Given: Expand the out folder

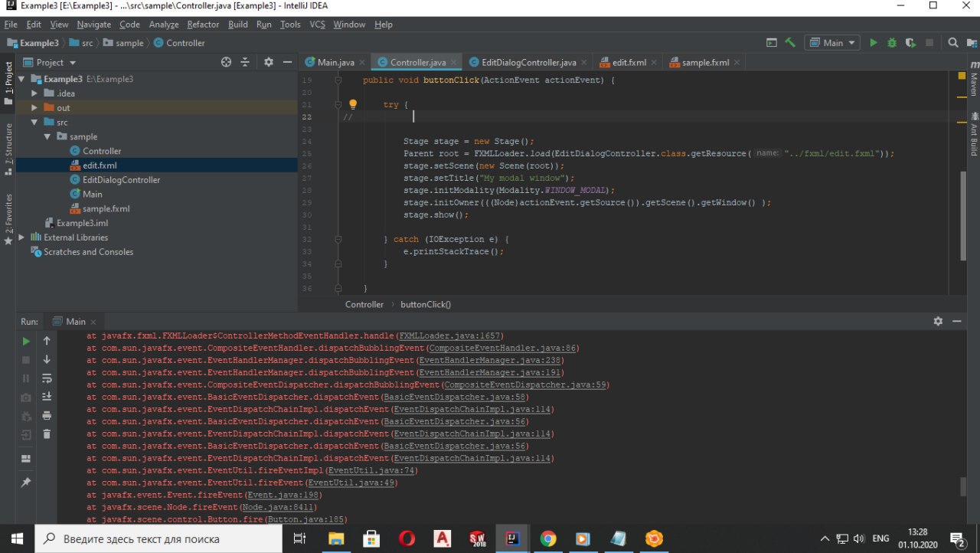Looking at the screenshot, I should coord(34,108).
